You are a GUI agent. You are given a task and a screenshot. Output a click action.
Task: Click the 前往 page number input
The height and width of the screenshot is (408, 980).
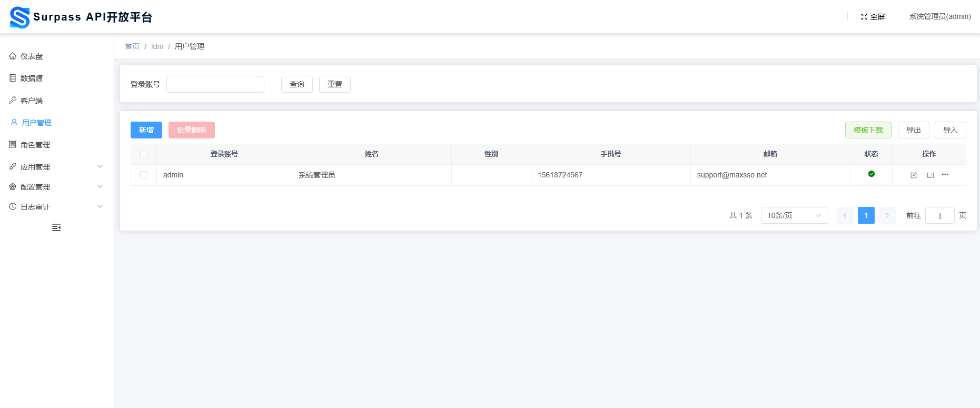click(940, 215)
